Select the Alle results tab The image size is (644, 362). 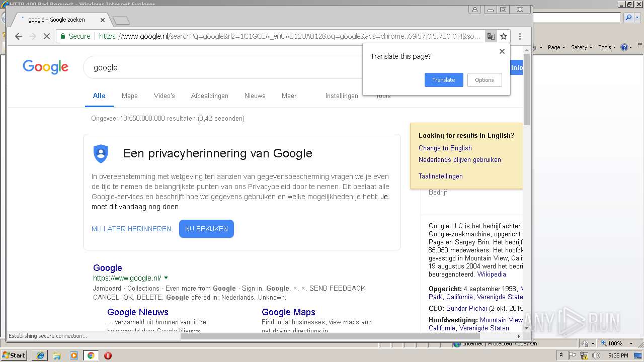point(99,96)
